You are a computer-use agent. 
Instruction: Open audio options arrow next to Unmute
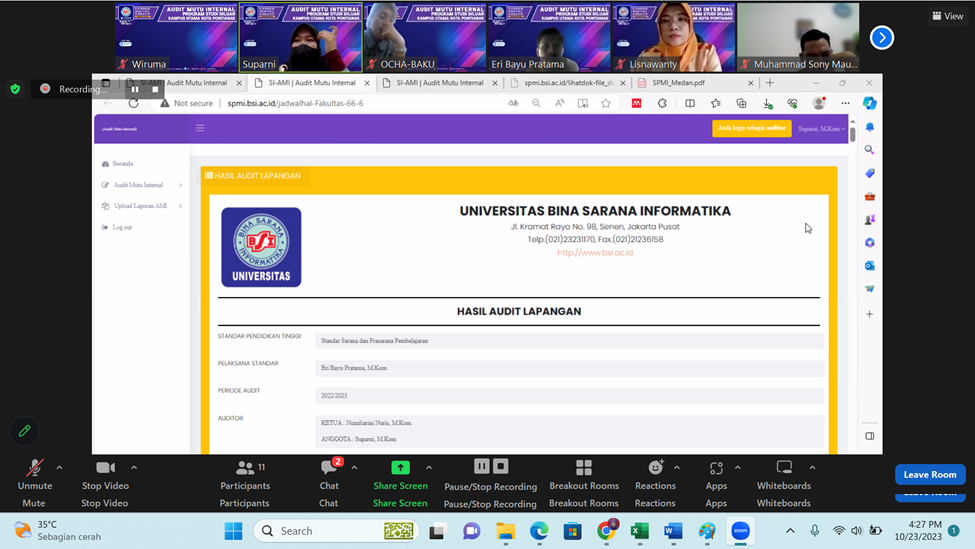click(59, 468)
